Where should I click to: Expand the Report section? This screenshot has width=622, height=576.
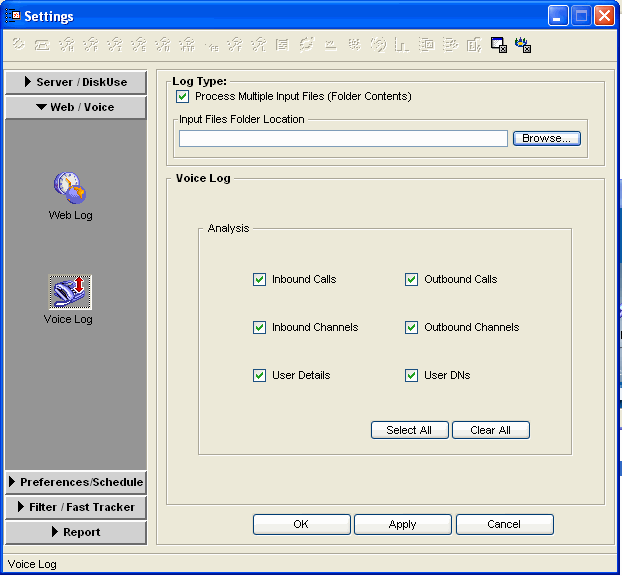[x=76, y=532]
